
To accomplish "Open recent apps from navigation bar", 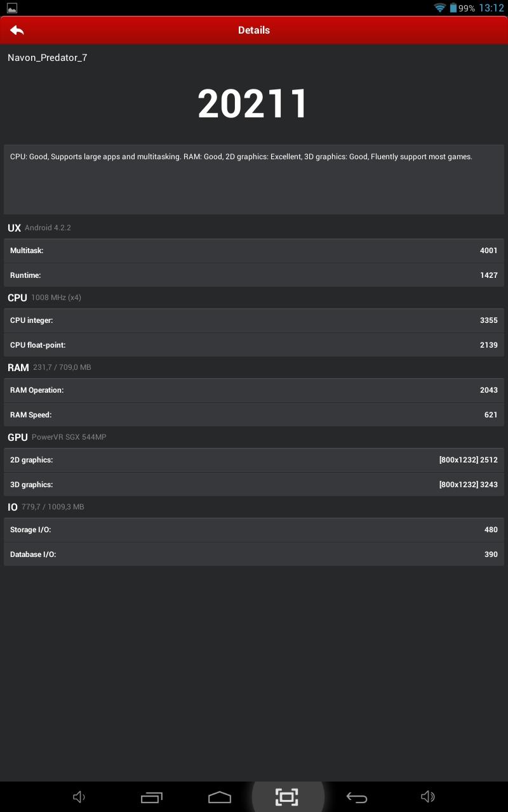I will point(152,797).
